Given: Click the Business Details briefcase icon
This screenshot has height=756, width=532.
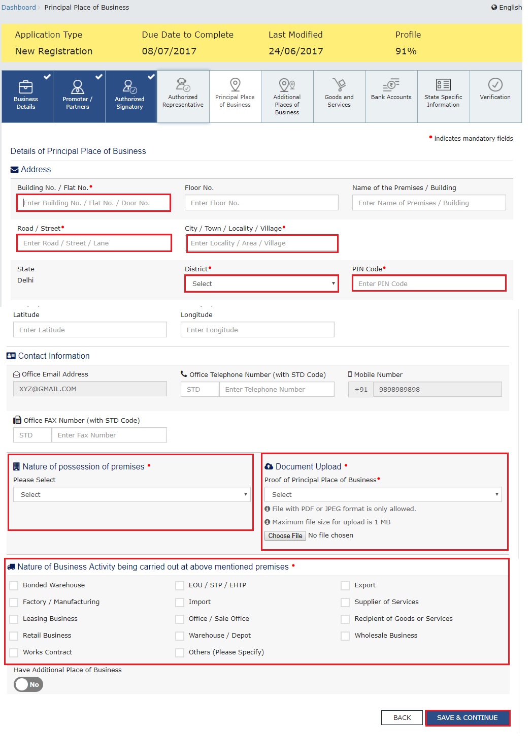Looking at the screenshot, I should pos(26,86).
